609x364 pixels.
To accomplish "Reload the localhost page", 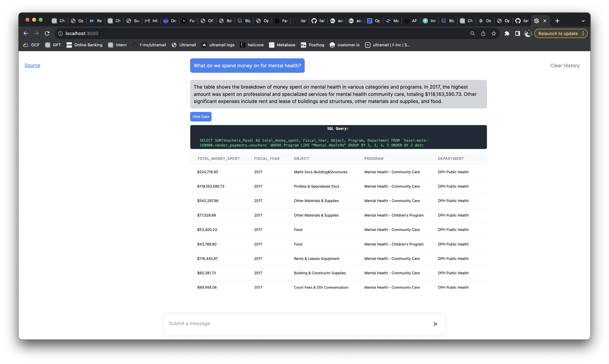I will click(47, 33).
